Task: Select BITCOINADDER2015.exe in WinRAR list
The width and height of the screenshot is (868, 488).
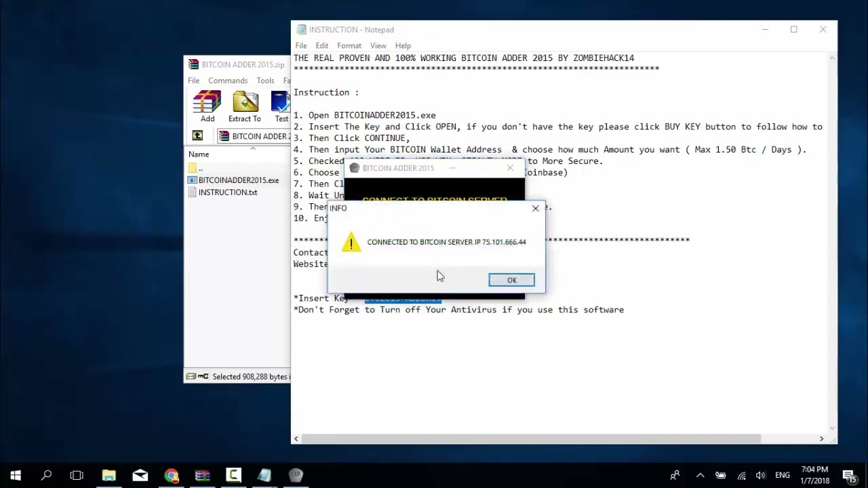Action: pos(239,180)
